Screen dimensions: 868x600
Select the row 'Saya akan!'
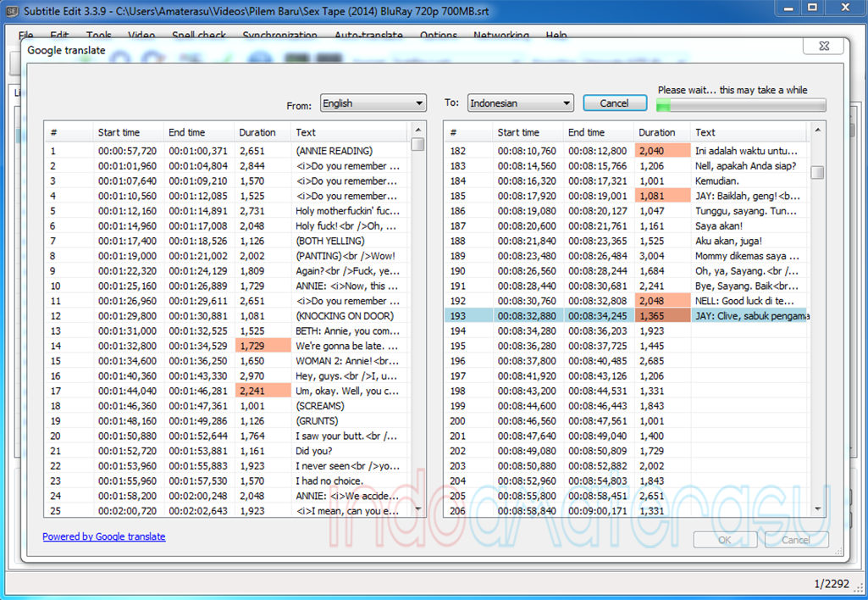tap(628, 226)
